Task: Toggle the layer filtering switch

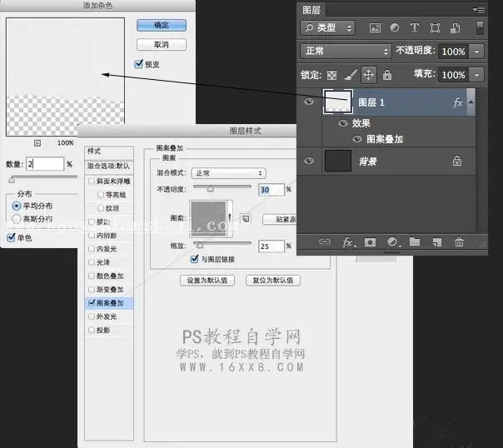Action: tap(480, 28)
